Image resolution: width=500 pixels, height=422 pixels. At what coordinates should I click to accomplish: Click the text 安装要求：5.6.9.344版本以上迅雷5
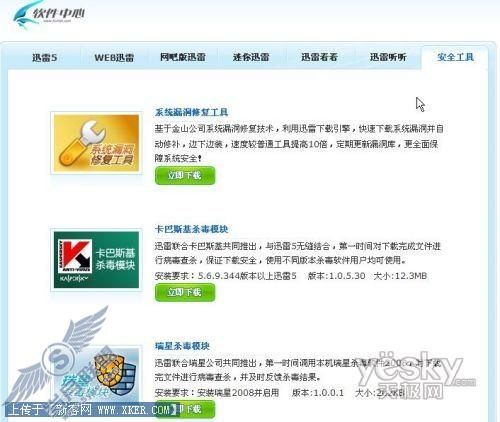click(226, 276)
